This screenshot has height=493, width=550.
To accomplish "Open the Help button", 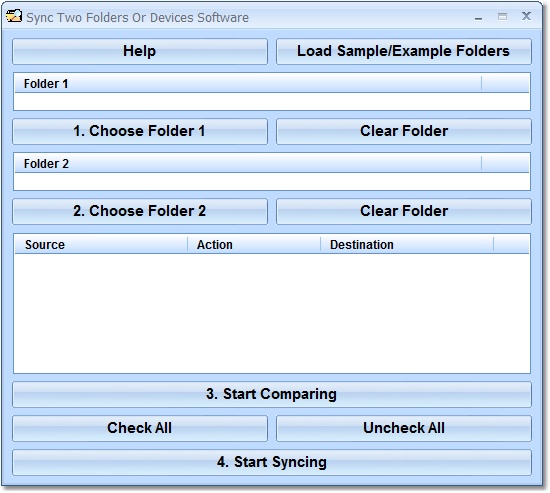I will (140, 51).
